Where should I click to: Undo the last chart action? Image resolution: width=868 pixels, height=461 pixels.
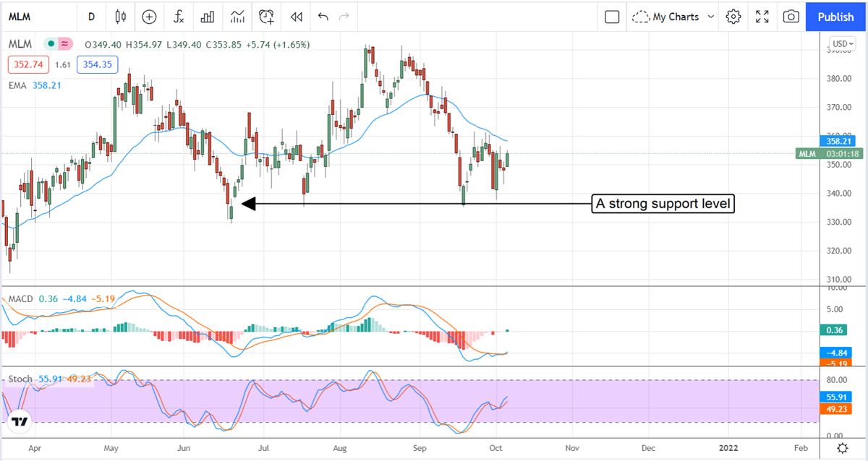tap(323, 16)
